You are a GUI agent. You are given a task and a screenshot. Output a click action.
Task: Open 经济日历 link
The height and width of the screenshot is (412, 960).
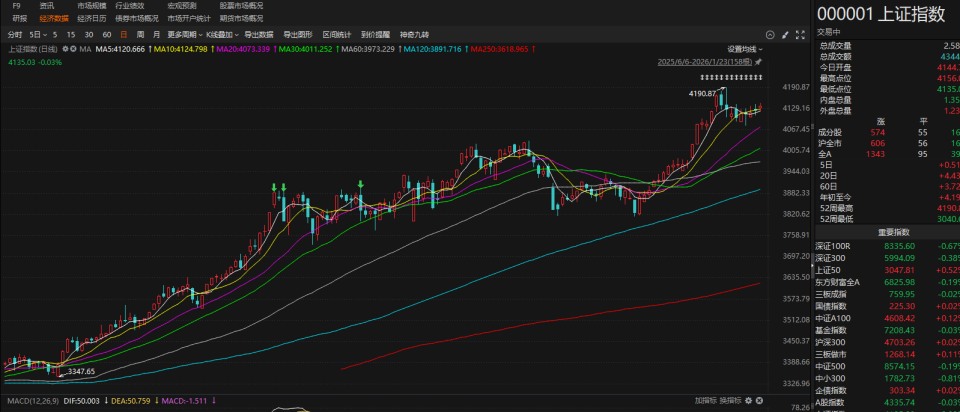click(x=92, y=18)
